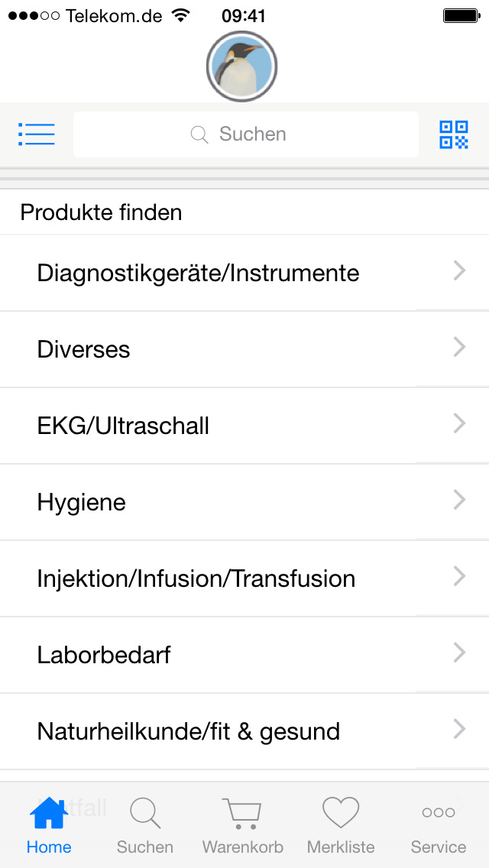Open the Merkliste heart tab
Image resolution: width=489 pixels, height=868 pixels.
[x=341, y=824]
